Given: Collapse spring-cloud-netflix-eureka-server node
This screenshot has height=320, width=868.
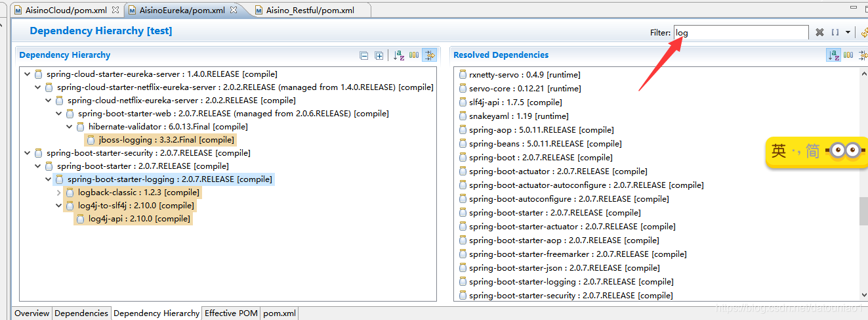Looking at the screenshot, I should [x=49, y=101].
